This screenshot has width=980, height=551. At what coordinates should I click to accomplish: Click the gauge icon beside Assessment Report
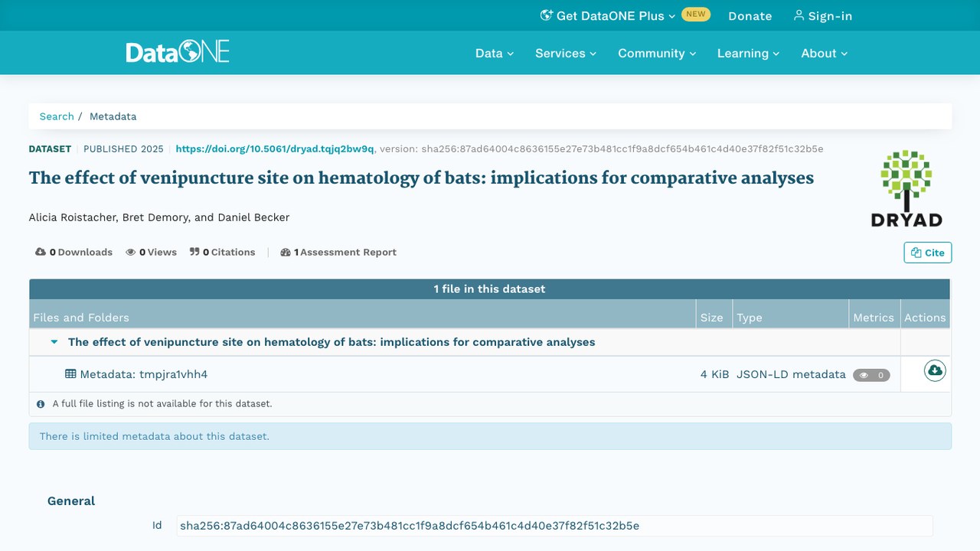[286, 252]
